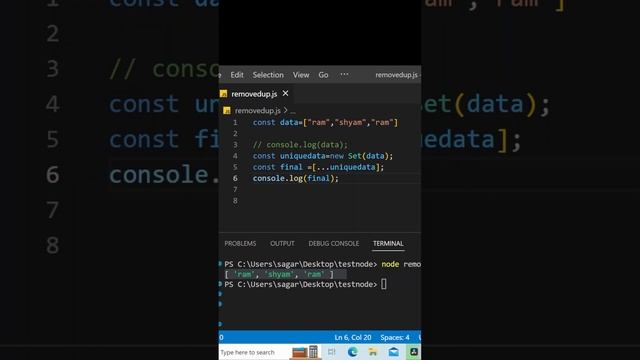Image resolution: width=640 pixels, height=360 pixels.
Task: Click line number 8 in the gutter
Action: point(235,201)
